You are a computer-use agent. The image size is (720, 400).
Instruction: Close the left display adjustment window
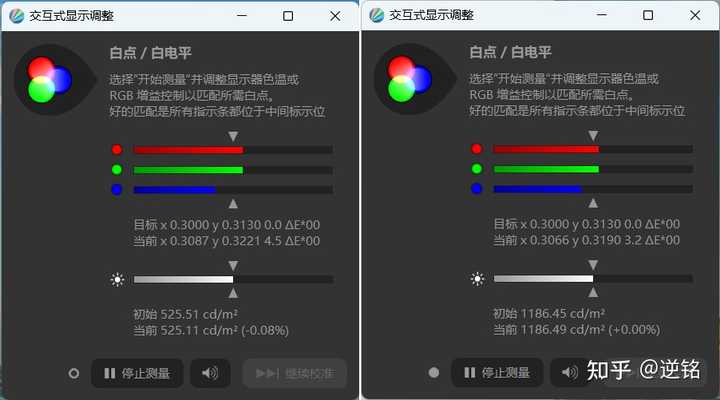pos(335,16)
